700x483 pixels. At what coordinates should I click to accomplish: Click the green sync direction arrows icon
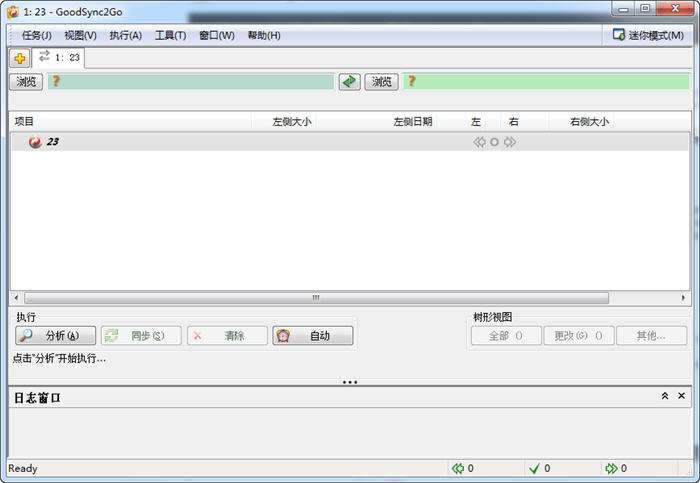click(x=349, y=82)
